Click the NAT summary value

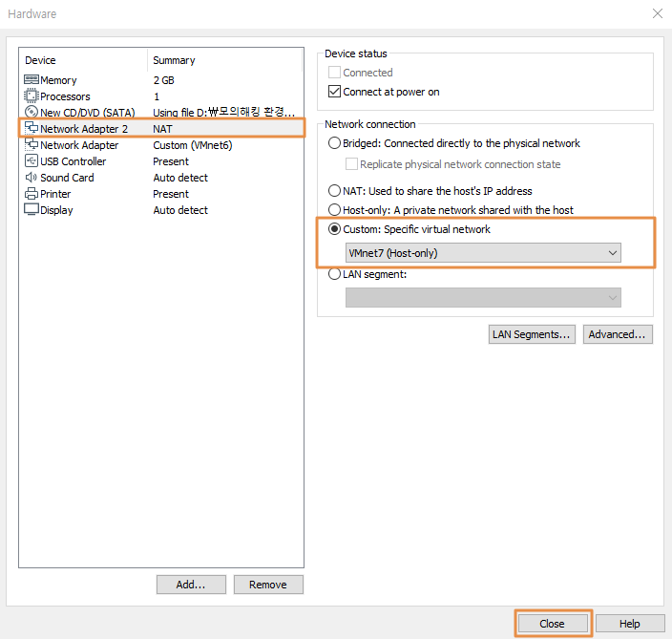tap(162, 129)
